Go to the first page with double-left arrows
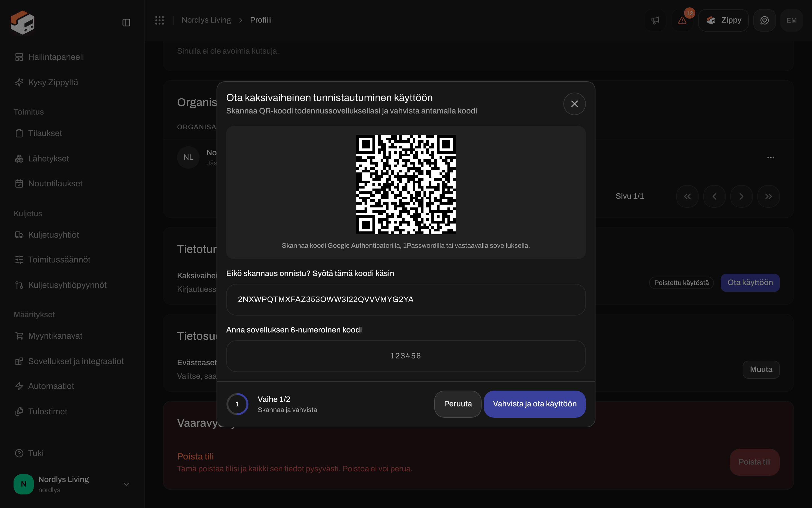The height and width of the screenshot is (508, 812). [687, 196]
